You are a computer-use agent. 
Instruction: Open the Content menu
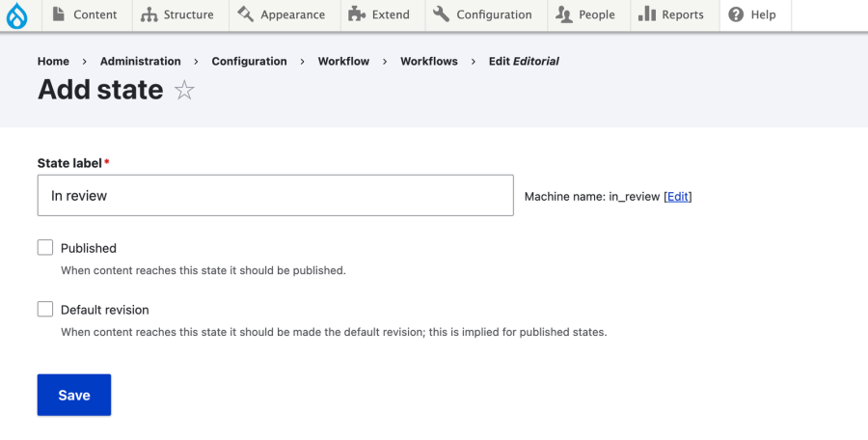pos(85,15)
